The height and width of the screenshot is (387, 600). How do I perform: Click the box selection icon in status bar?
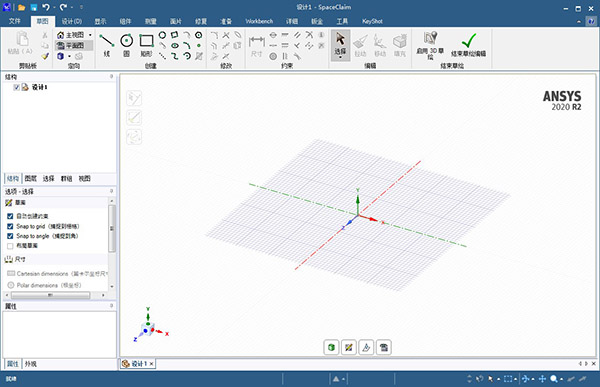tap(508, 379)
